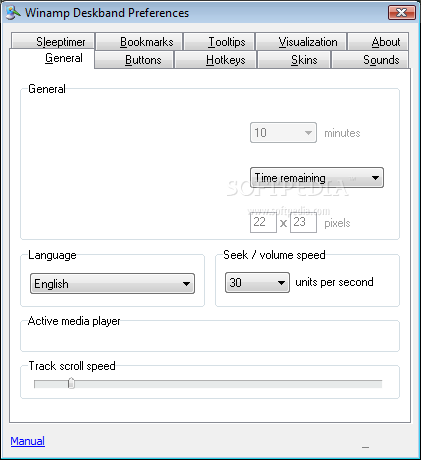The height and width of the screenshot is (460, 421).
Task: Open the Sounds tab
Action: coord(370,60)
